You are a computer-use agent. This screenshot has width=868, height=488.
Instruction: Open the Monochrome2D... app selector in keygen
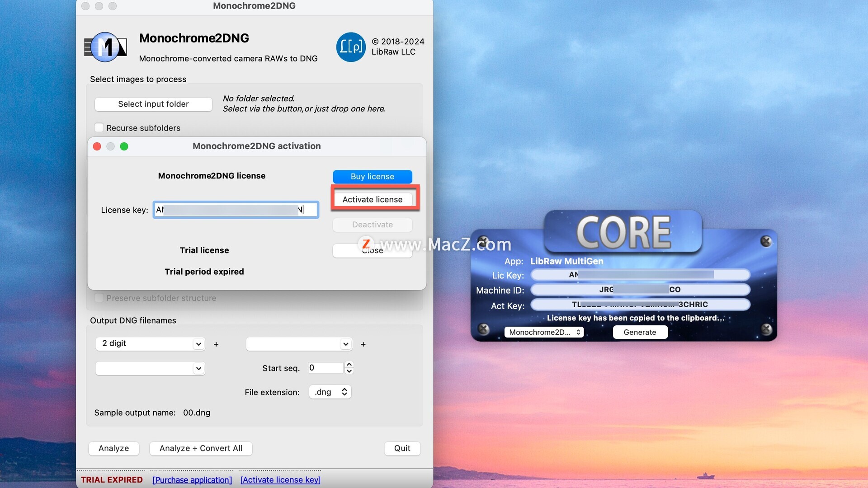coord(544,332)
